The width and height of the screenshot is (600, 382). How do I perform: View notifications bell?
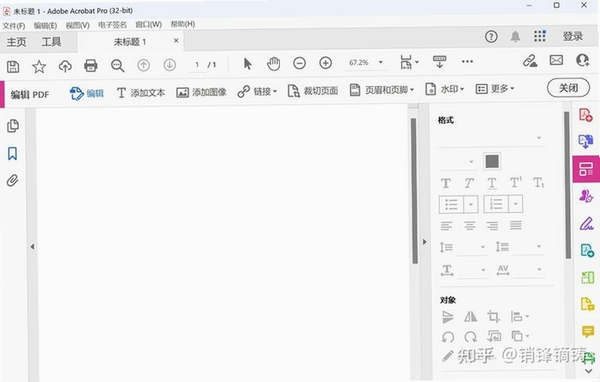(515, 36)
